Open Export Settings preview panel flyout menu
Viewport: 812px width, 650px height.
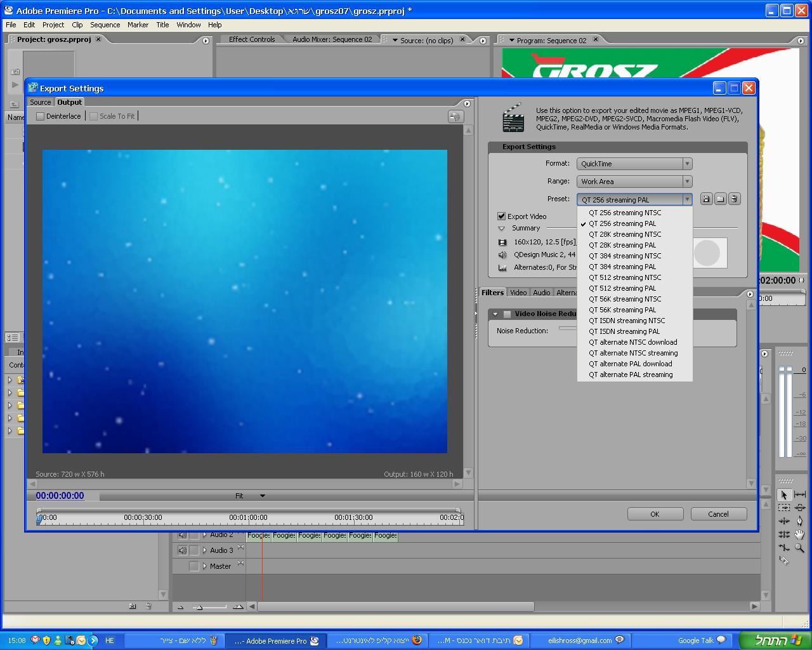(468, 103)
